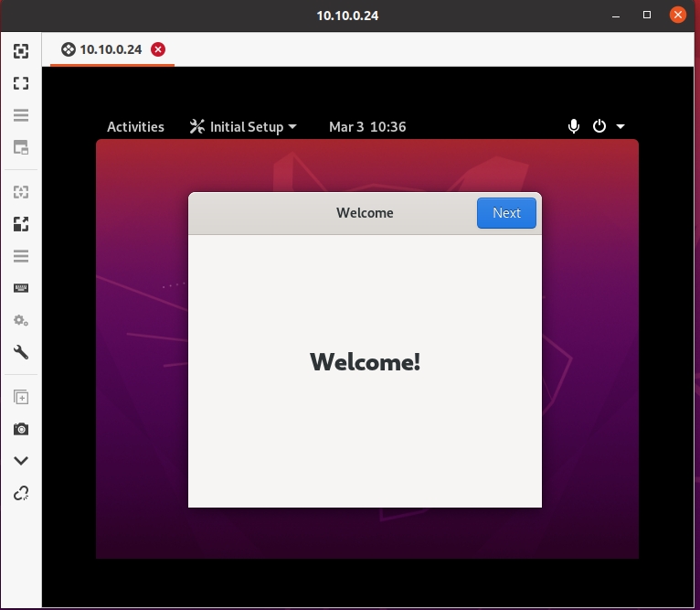This screenshot has width=700, height=610.
Task: Click the power icon in the remote top bar
Action: click(599, 127)
